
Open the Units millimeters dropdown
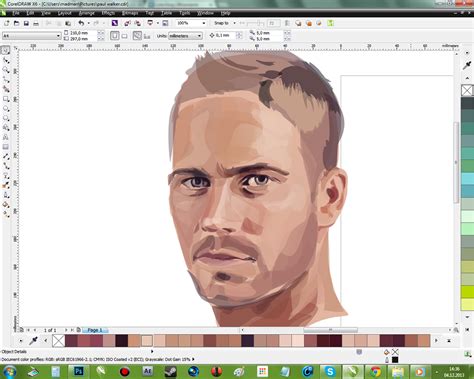coord(199,36)
